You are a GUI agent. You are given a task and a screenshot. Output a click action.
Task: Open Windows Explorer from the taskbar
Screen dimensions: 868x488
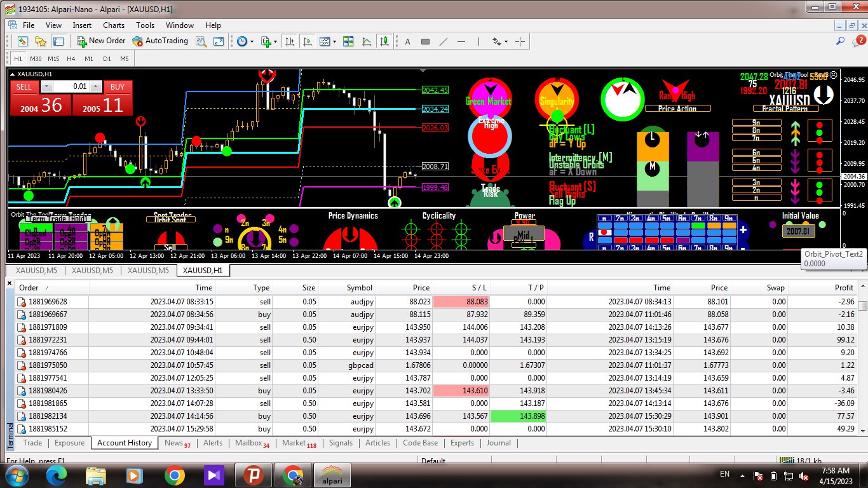point(96,475)
